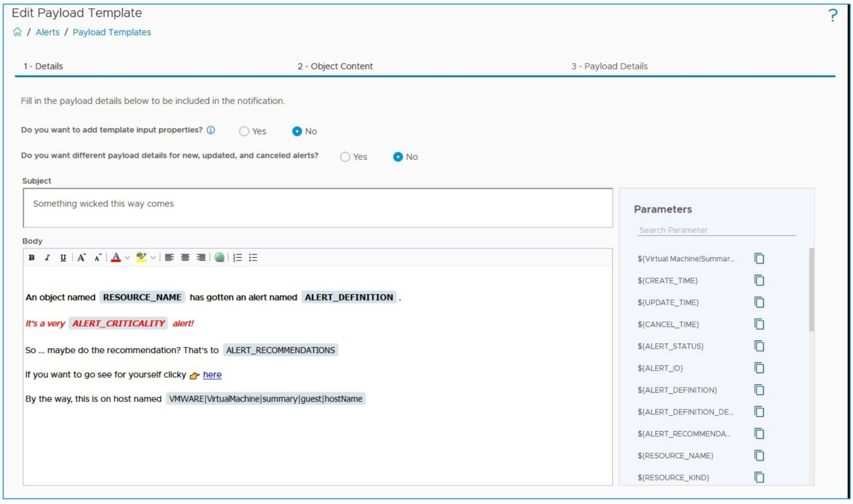Switch to the 2 - Object Content step
853x504 pixels.
point(335,66)
